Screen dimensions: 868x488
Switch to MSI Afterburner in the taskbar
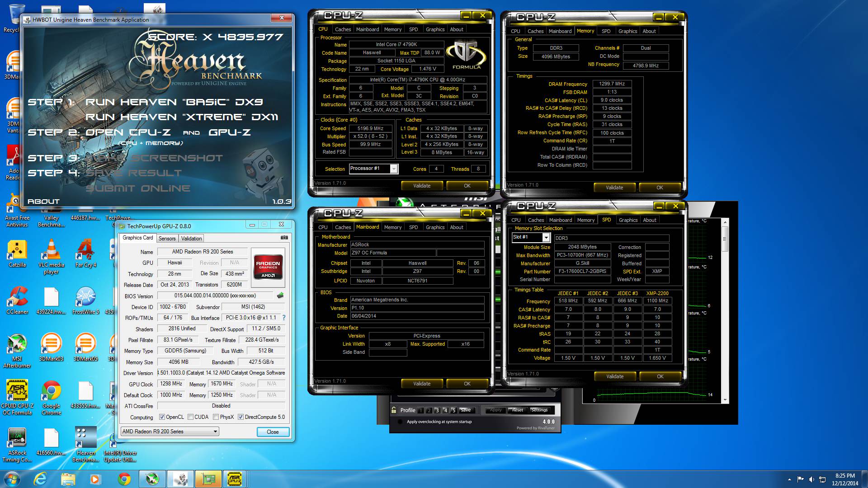[152, 479]
